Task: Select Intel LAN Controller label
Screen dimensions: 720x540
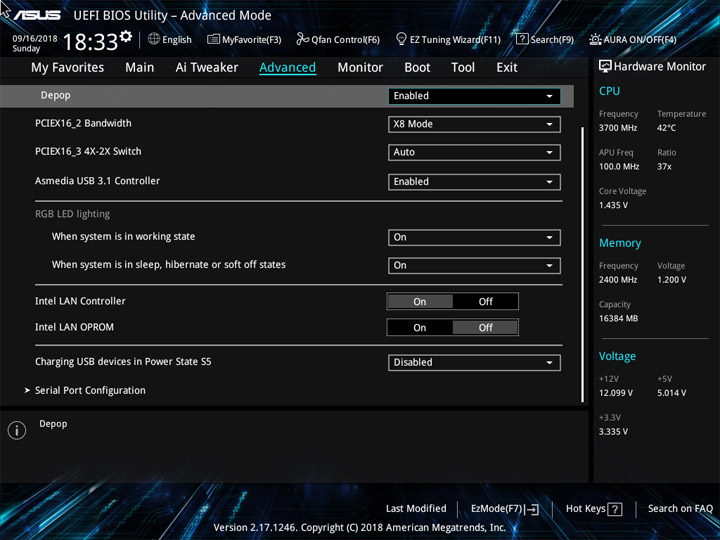Action: point(80,301)
